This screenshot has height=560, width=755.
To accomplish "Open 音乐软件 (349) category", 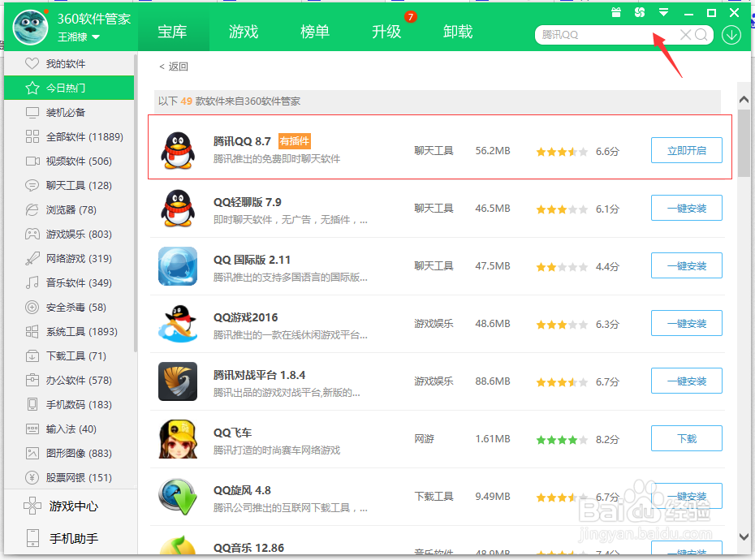I will click(69, 283).
